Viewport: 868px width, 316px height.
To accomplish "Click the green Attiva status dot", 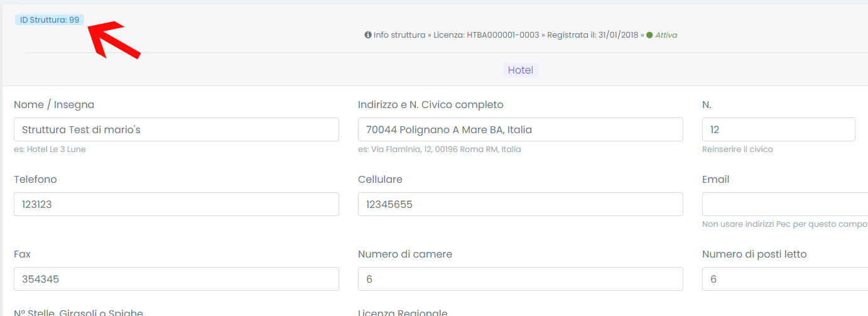I will 649,35.
